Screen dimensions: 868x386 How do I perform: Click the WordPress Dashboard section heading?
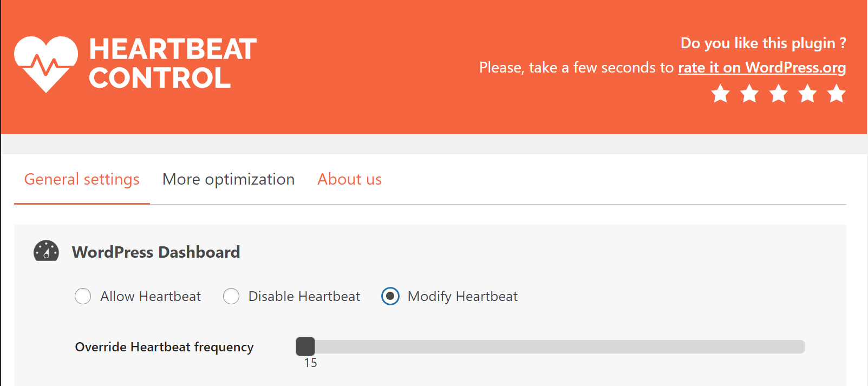tap(156, 251)
